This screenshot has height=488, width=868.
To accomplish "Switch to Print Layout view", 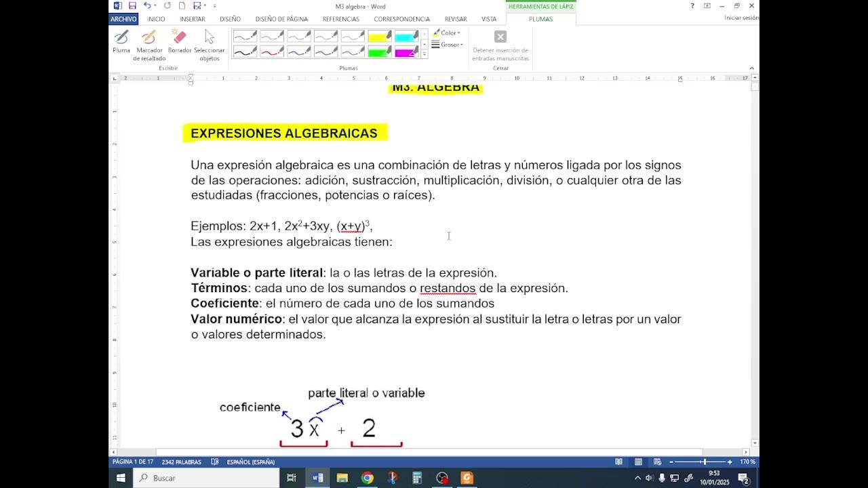I will pyautogui.click(x=638, y=462).
